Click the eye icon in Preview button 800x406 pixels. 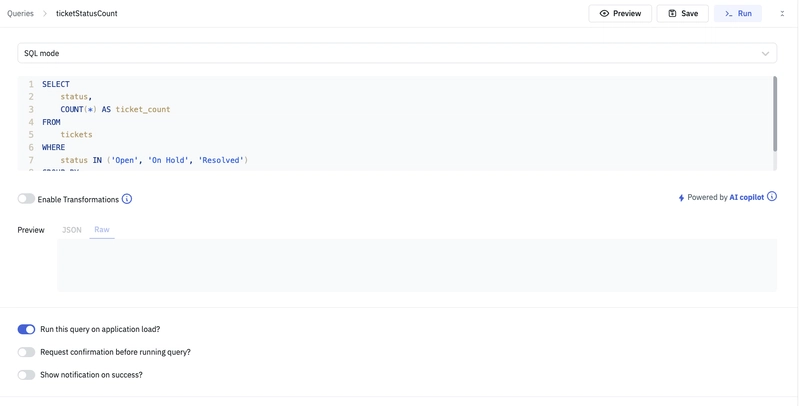[x=604, y=14]
